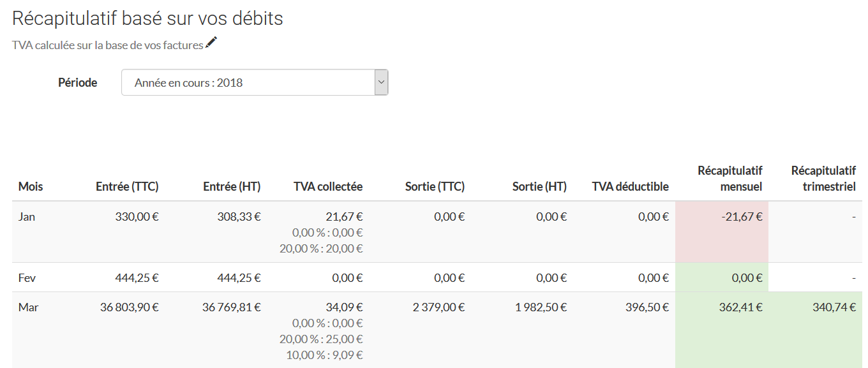Screen dimensions: 868x368
Task: Click the red -21,67 € monthly summary cell
Action: tap(722, 232)
